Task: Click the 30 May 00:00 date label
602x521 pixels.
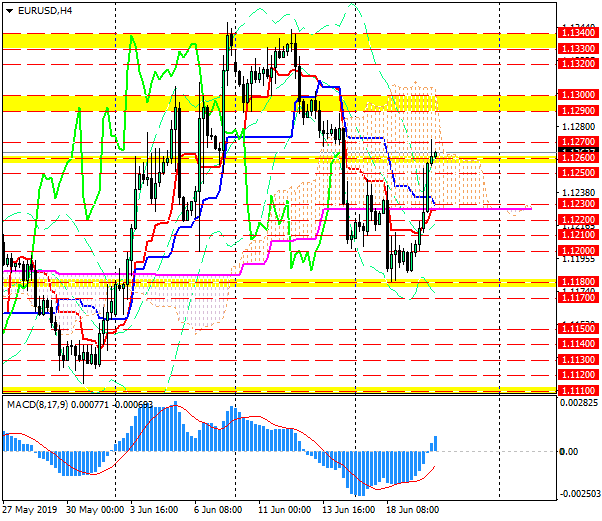Action: (x=97, y=509)
